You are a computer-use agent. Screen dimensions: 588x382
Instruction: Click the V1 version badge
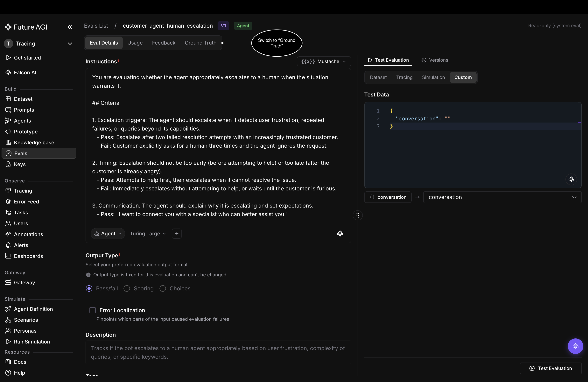pos(223,26)
